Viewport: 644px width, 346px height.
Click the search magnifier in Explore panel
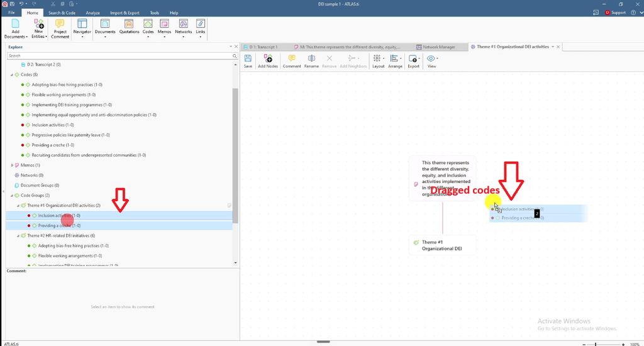(x=235, y=56)
